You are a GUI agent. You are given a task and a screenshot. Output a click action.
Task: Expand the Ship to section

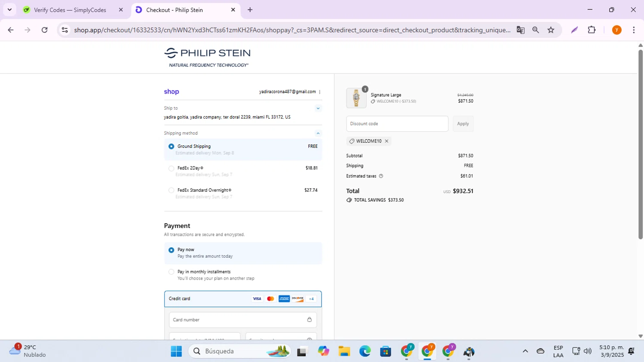coord(318,108)
